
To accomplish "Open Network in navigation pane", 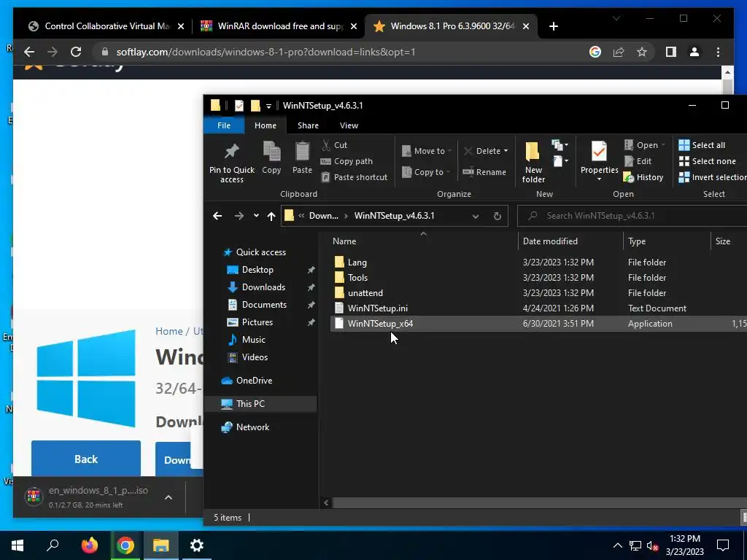I will tap(252, 427).
